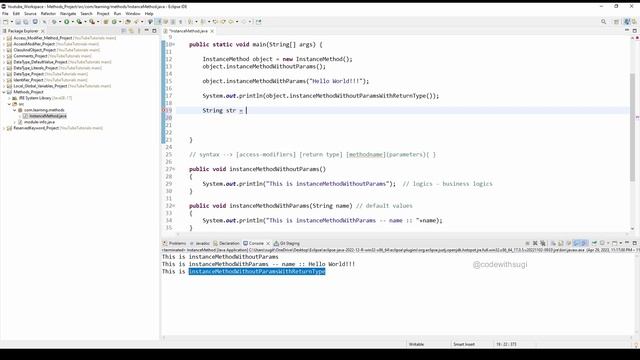Click the Clear Console icon

click(x=554, y=243)
